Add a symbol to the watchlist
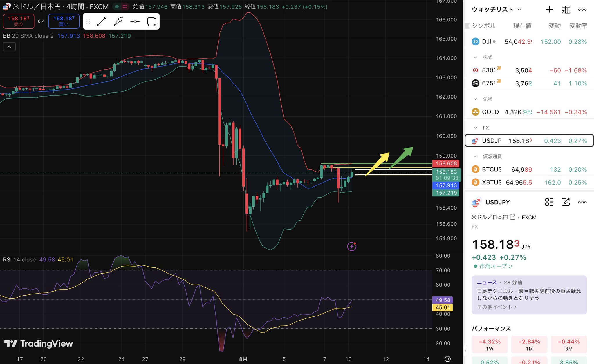 pyautogui.click(x=549, y=10)
